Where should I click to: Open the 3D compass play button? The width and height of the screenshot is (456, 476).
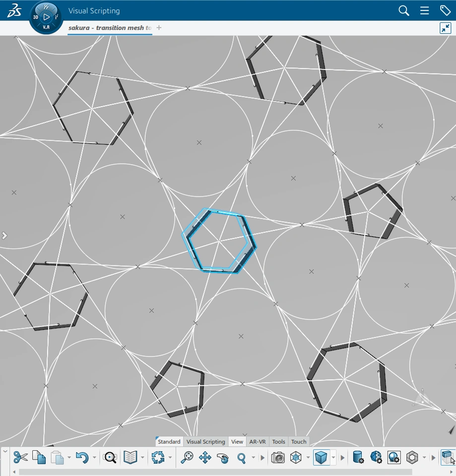coord(46,17)
